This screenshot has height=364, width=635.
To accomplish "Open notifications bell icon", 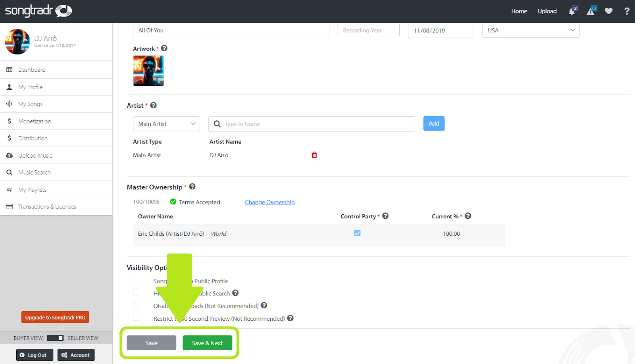I will pos(572,11).
